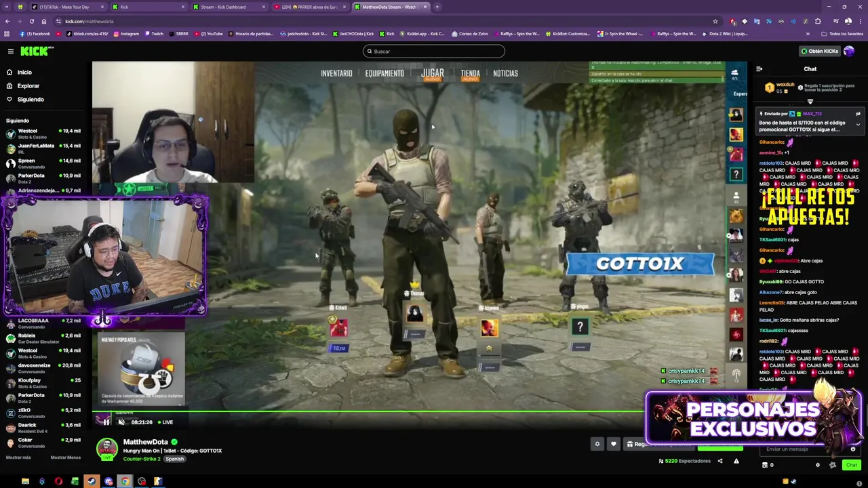Open Correo de Zoho bookmark
Image resolution: width=868 pixels, height=488 pixels.
(x=469, y=33)
